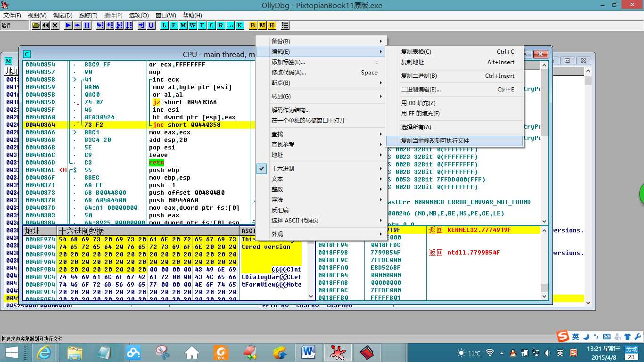Click the Options list icon in toolbar
Viewport: 644px width, 362px height.
pos(285,25)
